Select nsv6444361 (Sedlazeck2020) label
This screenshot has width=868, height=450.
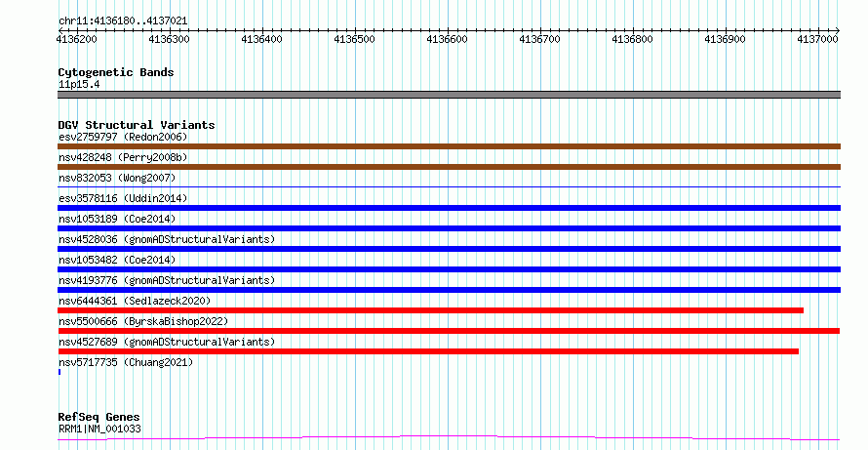point(135,301)
